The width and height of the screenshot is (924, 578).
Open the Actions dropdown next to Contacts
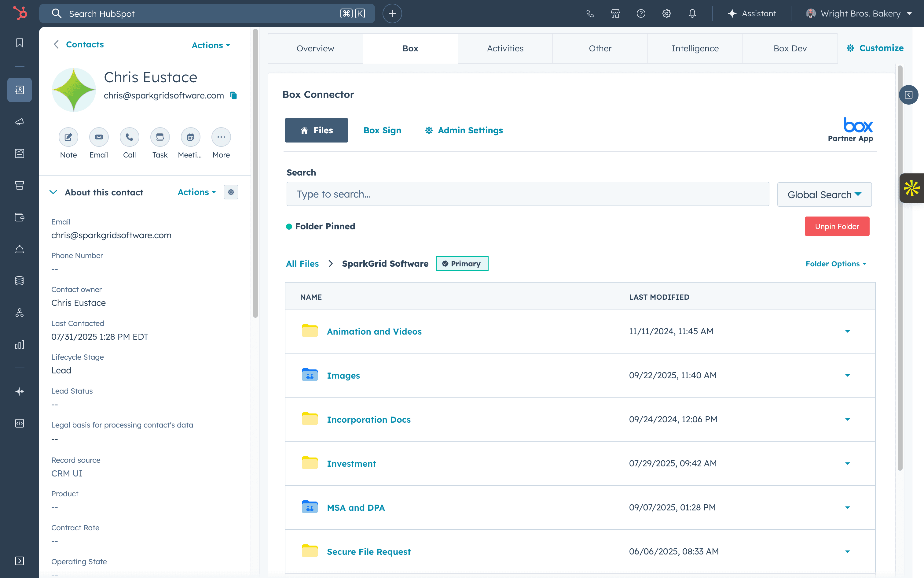[211, 45]
